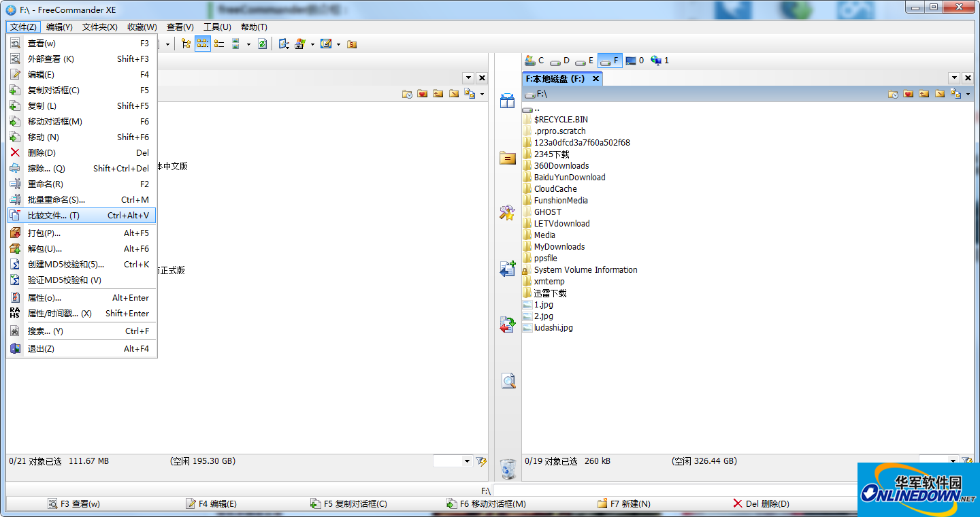The width and height of the screenshot is (980, 517).
Task: Expand the left panel filter combo box
Action: (467, 461)
